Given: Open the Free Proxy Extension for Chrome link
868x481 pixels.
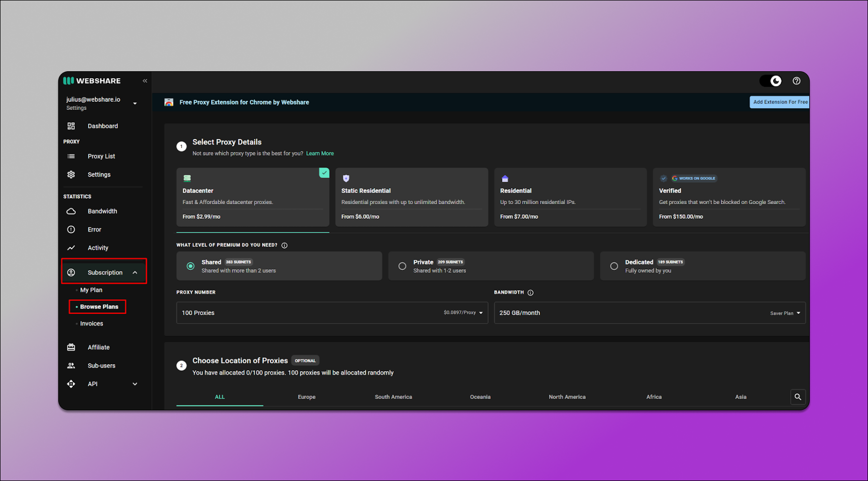Looking at the screenshot, I should (x=244, y=102).
